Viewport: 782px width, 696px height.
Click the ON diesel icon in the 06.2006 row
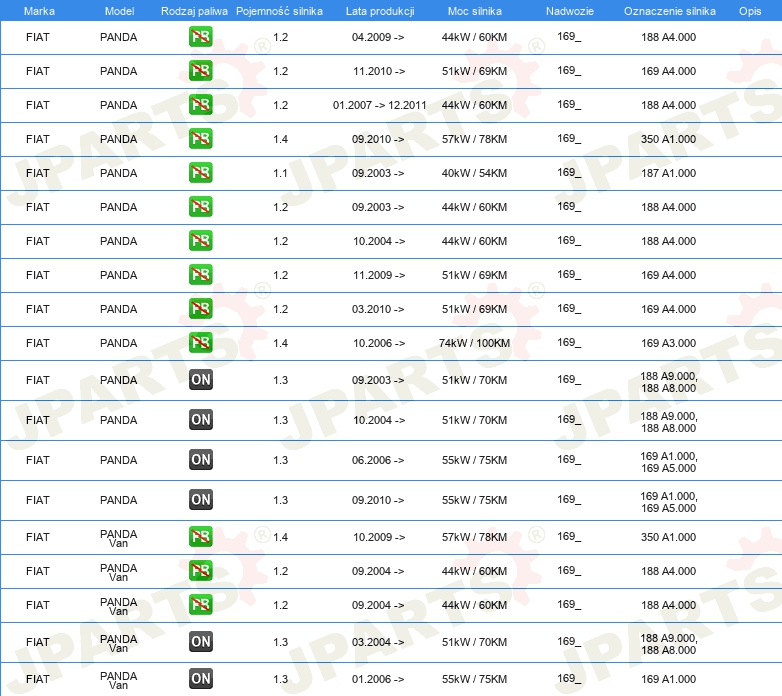tap(201, 460)
